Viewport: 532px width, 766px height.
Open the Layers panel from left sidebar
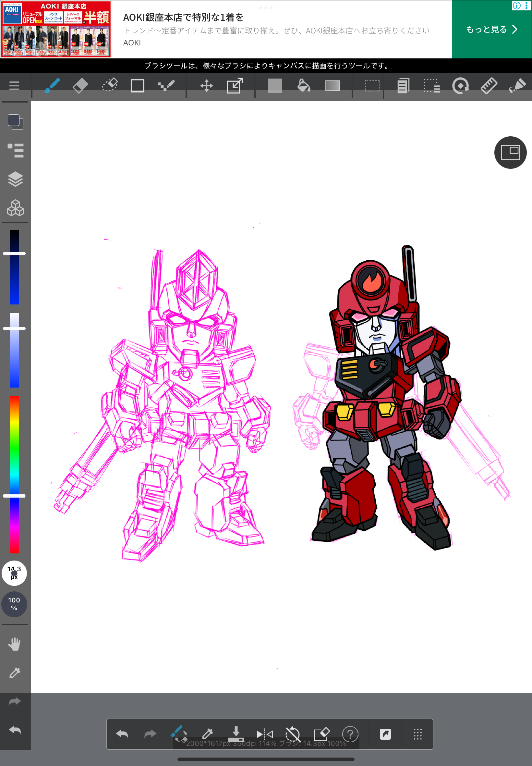15,179
